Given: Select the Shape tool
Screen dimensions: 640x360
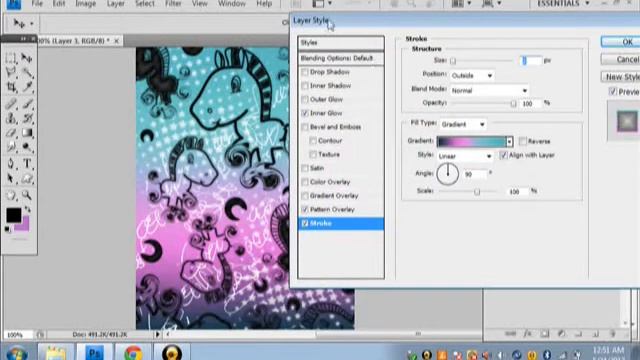Looking at the screenshot, I should (x=27, y=178).
